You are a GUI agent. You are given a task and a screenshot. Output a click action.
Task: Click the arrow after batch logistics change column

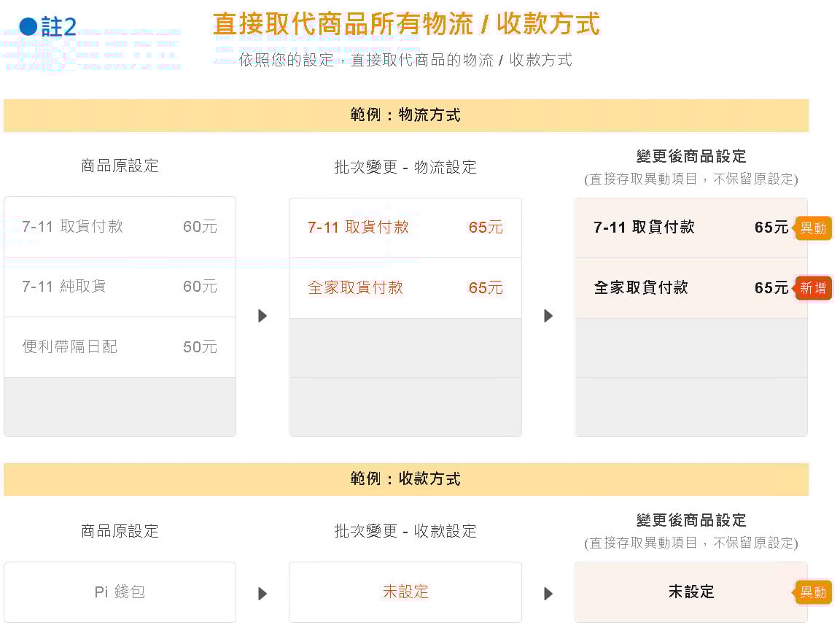(x=548, y=316)
